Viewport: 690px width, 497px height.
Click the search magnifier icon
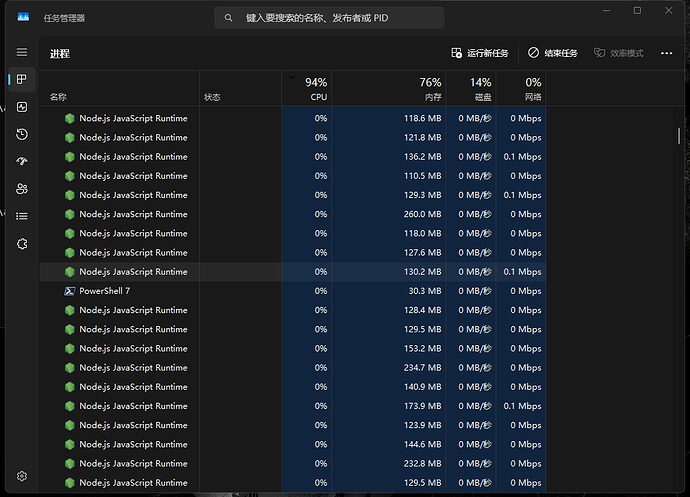pyautogui.click(x=228, y=18)
